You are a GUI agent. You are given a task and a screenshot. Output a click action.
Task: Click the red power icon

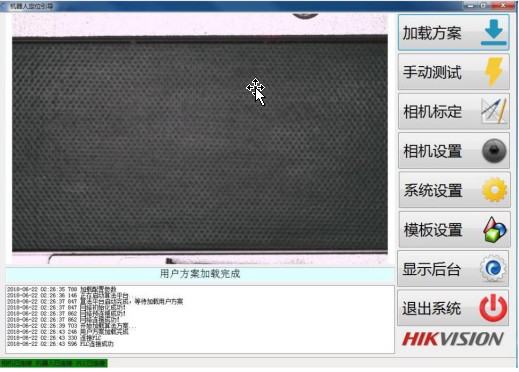tap(493, 308)
